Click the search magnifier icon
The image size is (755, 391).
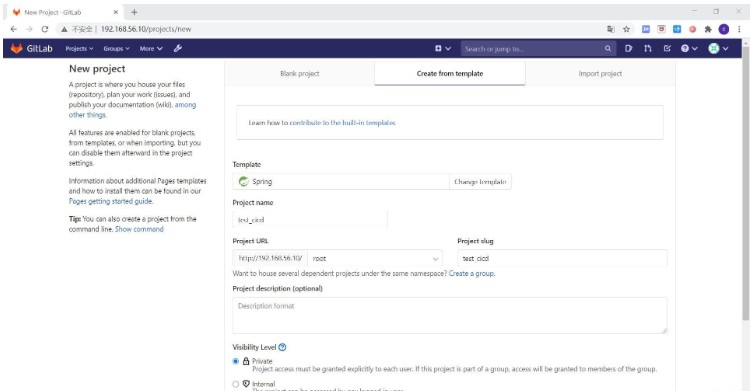click(x=608, y=49)
